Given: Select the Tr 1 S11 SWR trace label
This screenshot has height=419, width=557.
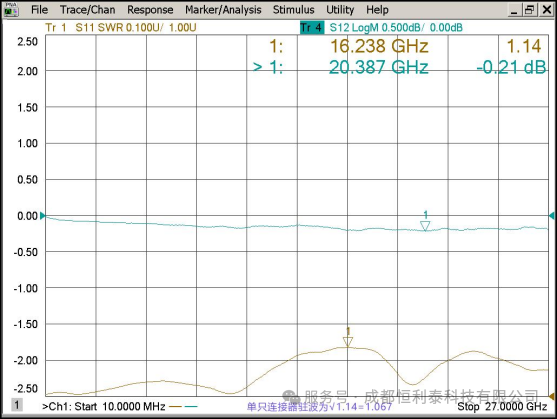Looking at the screenshot, I should click(x=121, y=27).
